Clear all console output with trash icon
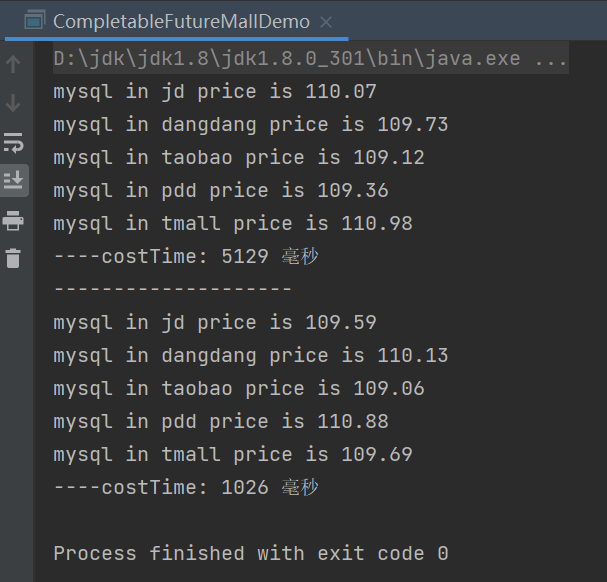 13,258
